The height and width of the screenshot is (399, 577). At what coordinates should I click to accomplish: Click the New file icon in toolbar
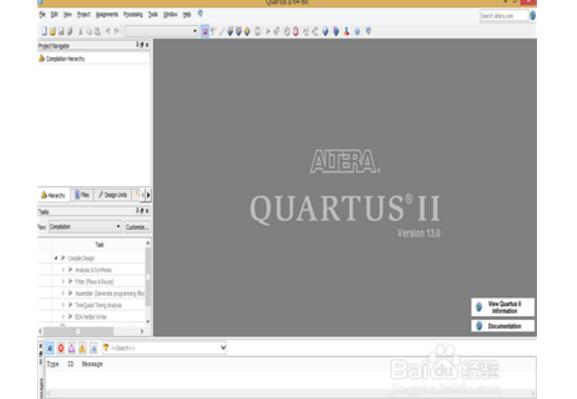tap(44, 31)
